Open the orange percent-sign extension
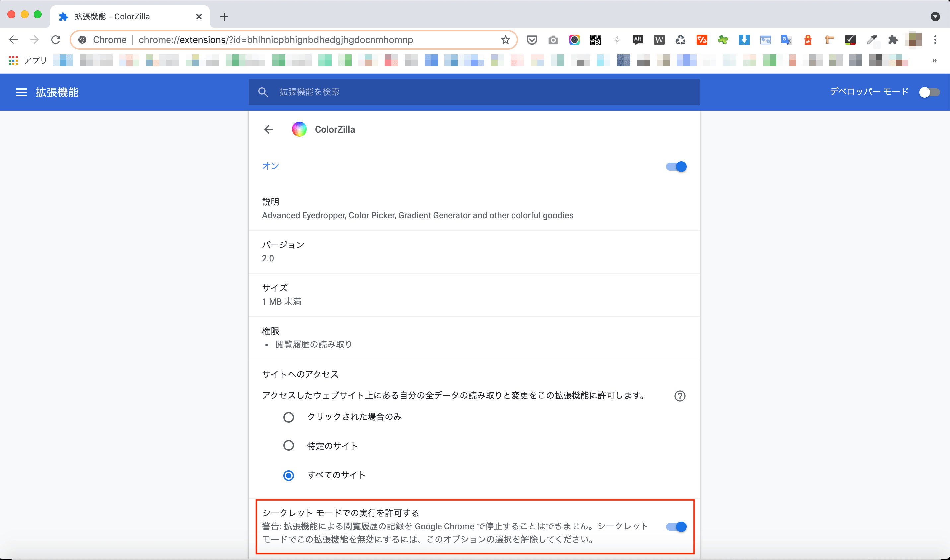This screenshot has height=560, width=950. tap(702, 40)
